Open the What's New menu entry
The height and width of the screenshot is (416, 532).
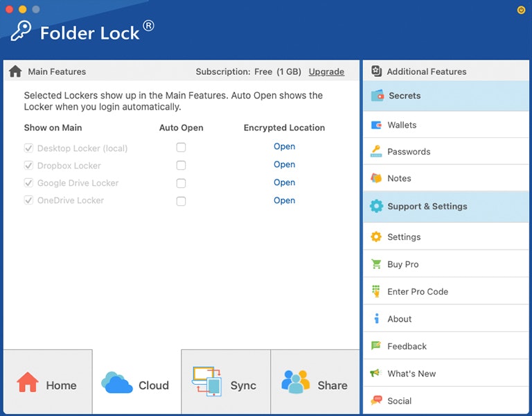click(446, 373)
